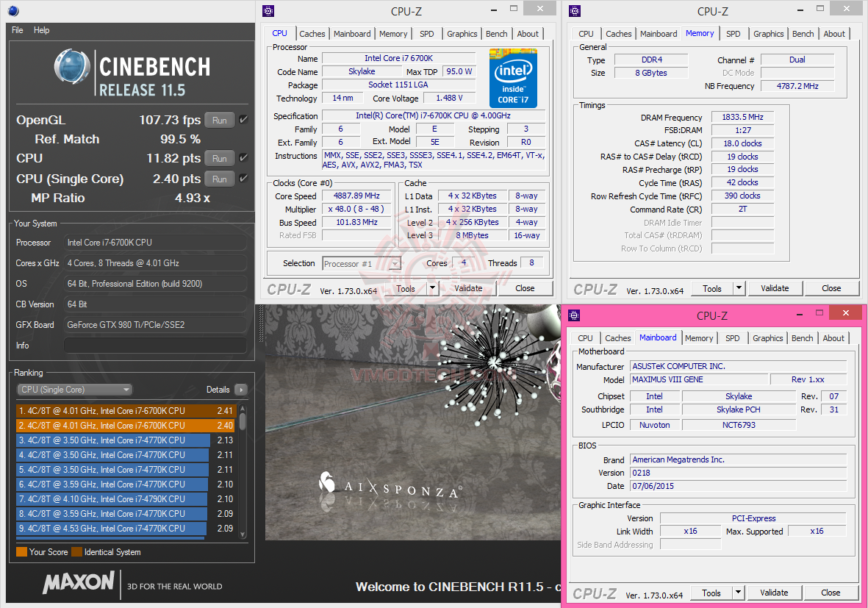Image resolution: width=868 pixels, height=608 pixels.
Task: Click the motherboard model MAXIMUS VIII GENE
Action: point(699,380)
